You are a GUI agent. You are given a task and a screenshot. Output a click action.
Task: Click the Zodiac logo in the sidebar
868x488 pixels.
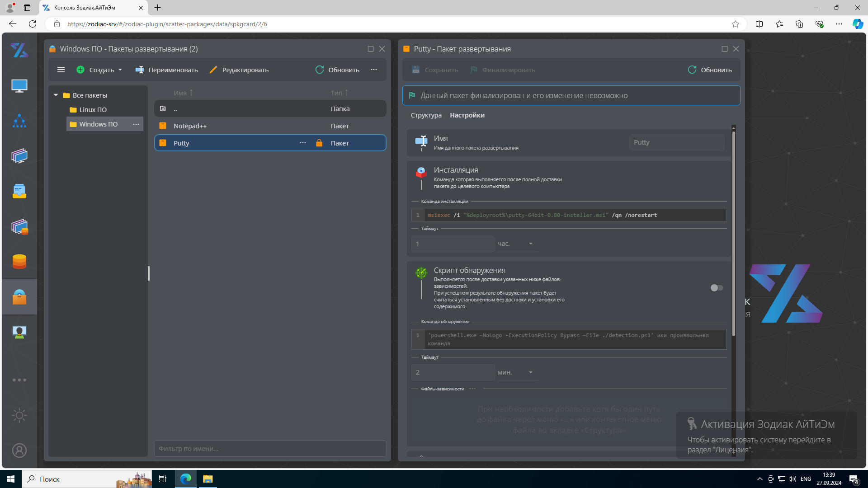click(19, 50)
